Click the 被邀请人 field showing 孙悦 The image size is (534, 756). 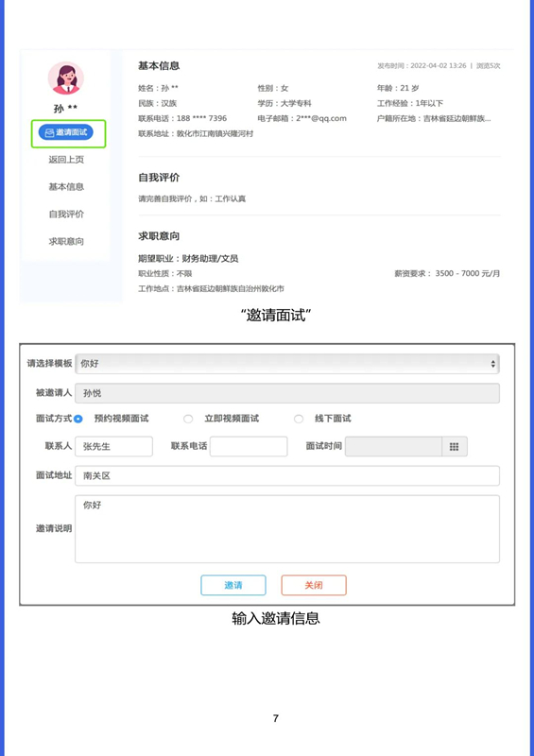[x=287, y=393]
